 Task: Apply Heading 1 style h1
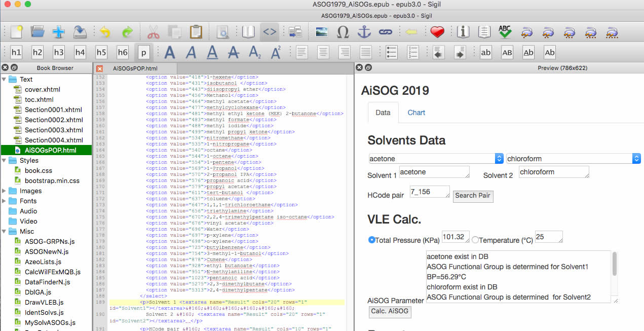click(x=16, y=52)
